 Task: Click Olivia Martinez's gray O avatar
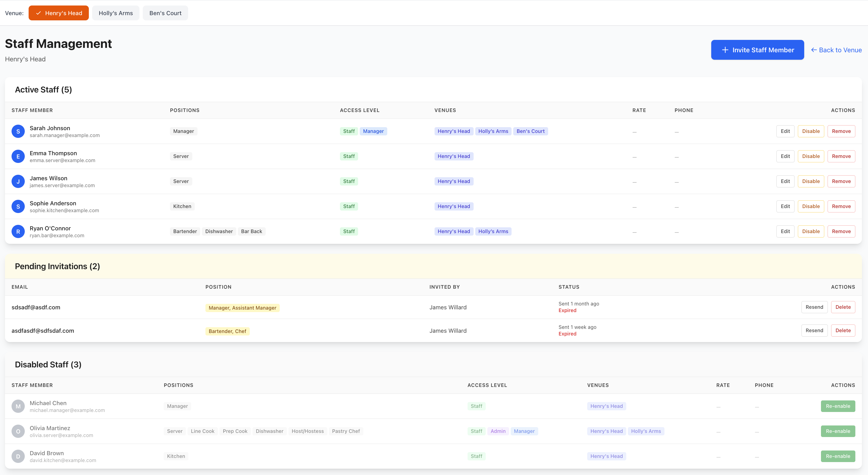click(18, 431)
